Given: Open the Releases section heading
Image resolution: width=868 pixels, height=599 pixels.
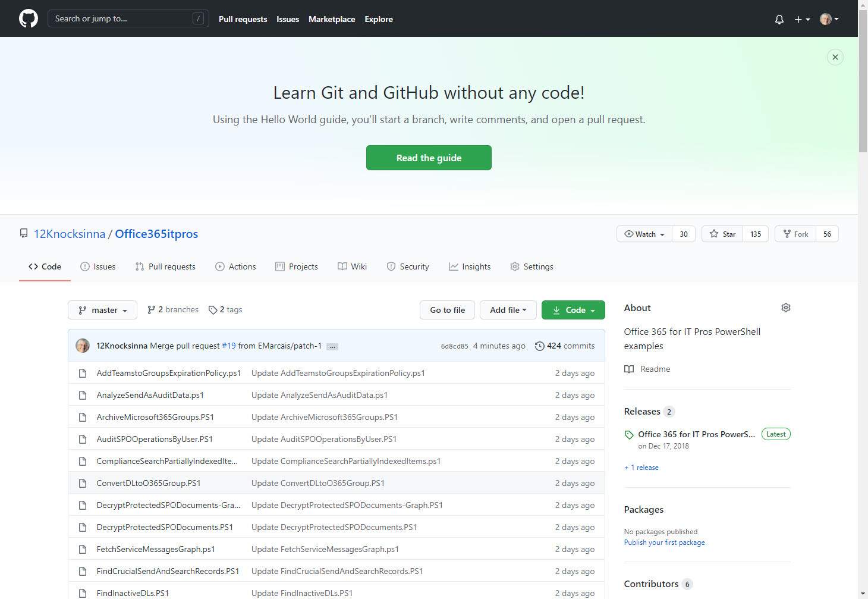Looking at the screenshot, I should coord(642,411).
